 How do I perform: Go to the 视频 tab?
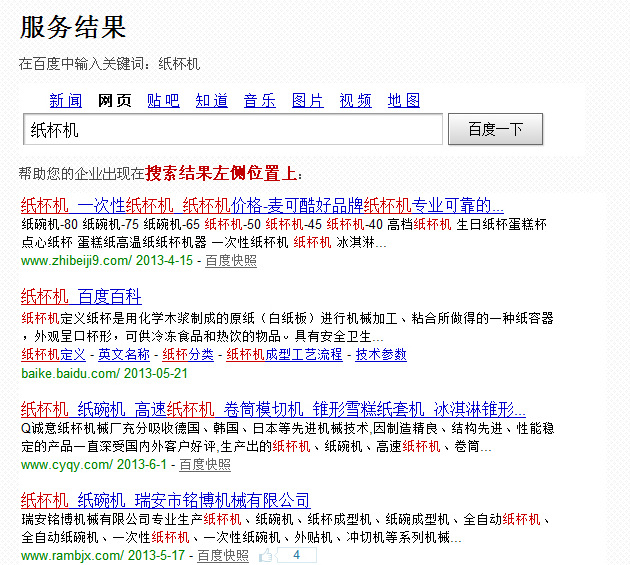(x=356, y=100)
